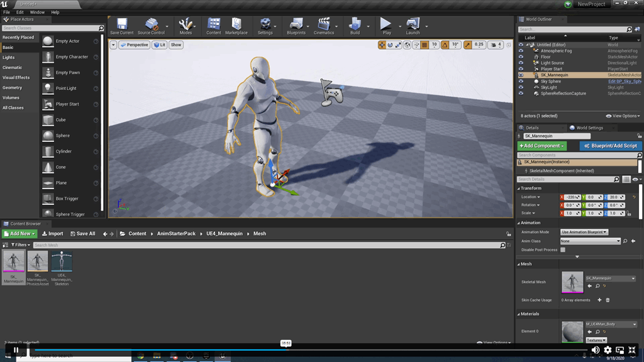Click the Content Browser search magnifier icon
The image size is (644, 362).
pos(502,245)
